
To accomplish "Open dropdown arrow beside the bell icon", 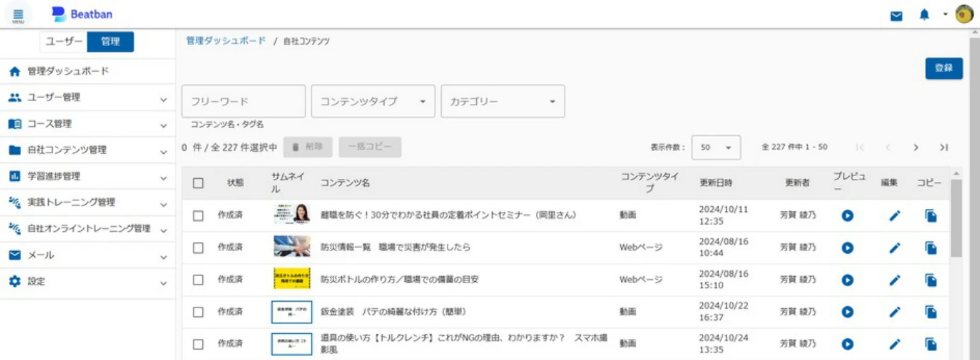I will [945, 15].
